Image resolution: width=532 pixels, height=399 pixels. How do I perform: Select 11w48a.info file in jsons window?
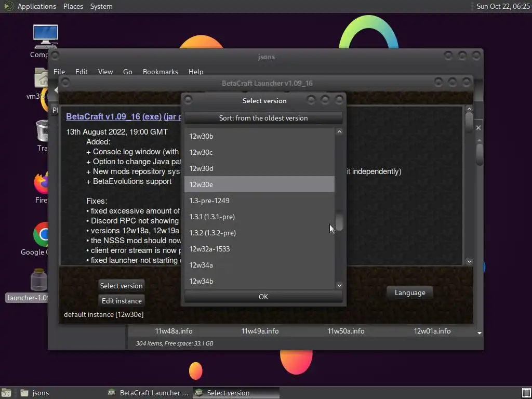pos(174,331)
